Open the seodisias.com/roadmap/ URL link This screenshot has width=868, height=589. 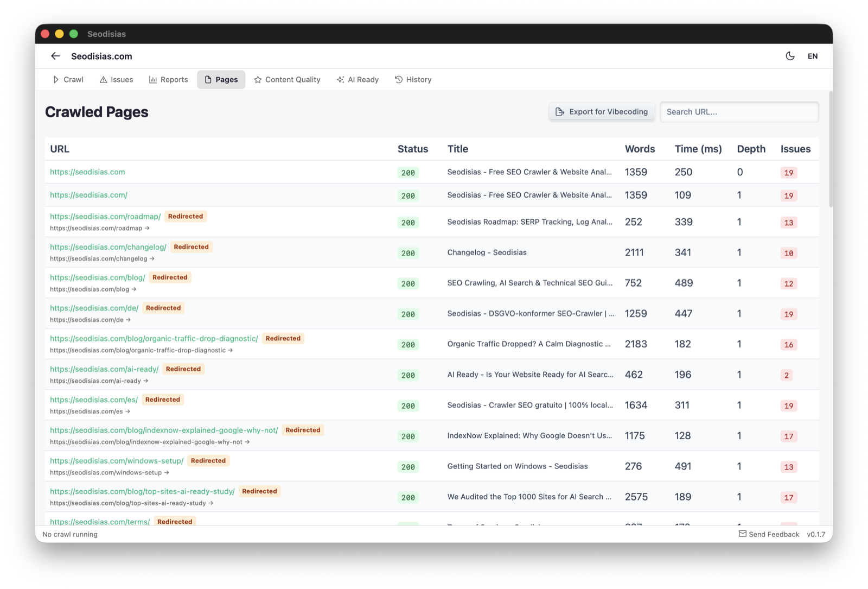point(105,217)
